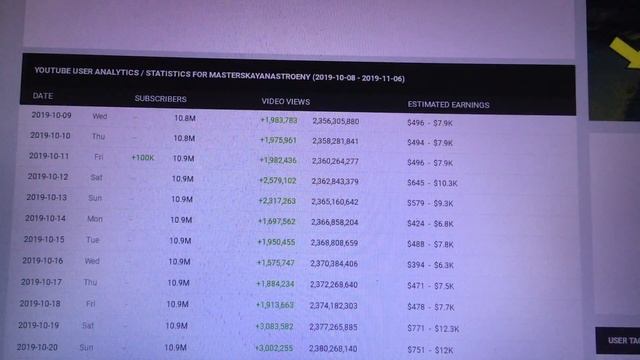Click the 10.9M subscribers value for 2019-10-11
Image resolution: width=640 pixels, height=360 pixels.
click(x=183, y=158)
